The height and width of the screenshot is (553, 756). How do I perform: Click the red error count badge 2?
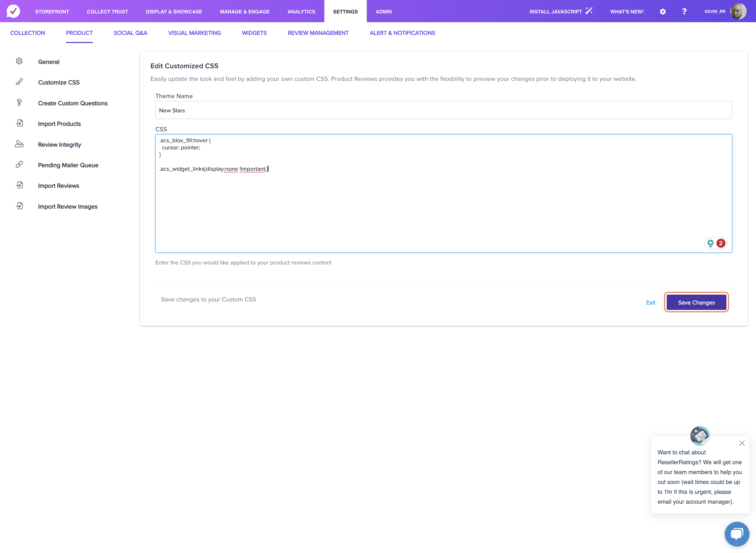721,243
